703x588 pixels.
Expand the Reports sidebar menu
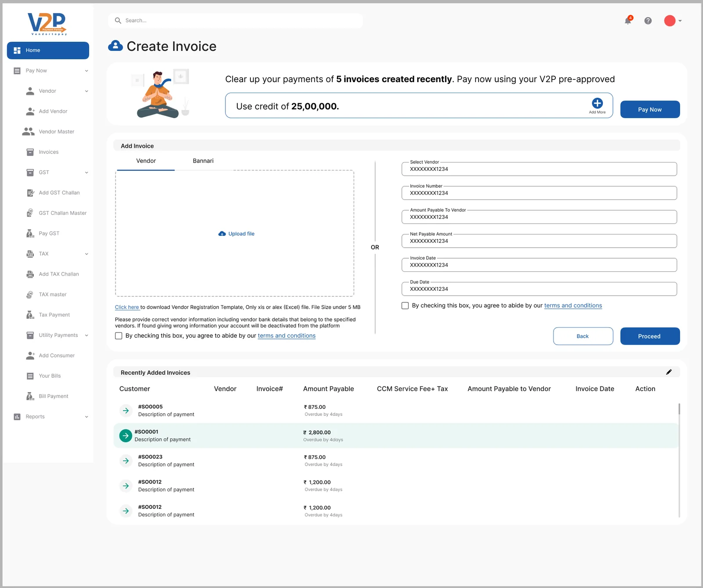(x=87, y=417)
